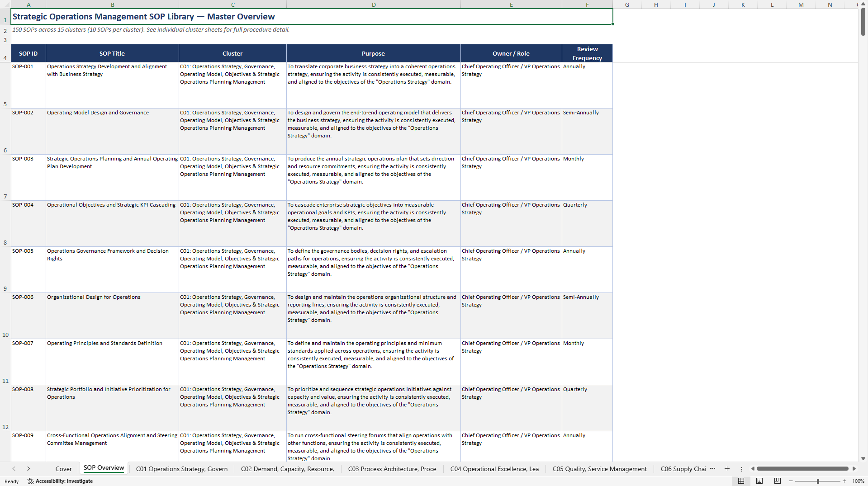Click the Review Frequency header cell

pyautogui.click(x=587, y=53)
